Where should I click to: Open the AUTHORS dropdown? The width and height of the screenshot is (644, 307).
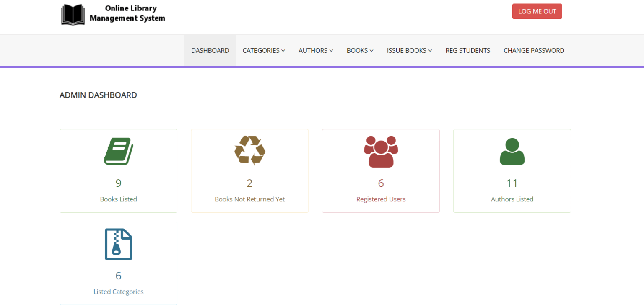tap(315, 50)
